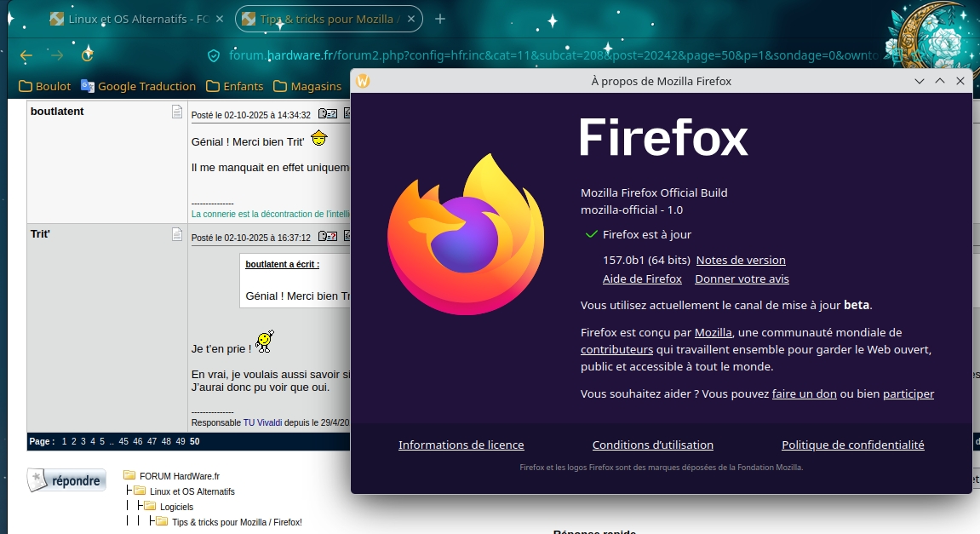Viewport: 980px width, 534px height.
Task: Switch to the Linux et OS Alternatifs tab
Action: pos(130,19)
